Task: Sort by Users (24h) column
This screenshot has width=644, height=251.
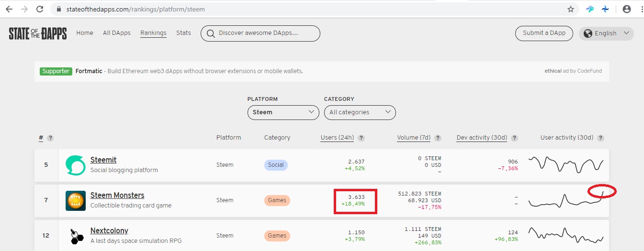Action: (x=337, y=138)
